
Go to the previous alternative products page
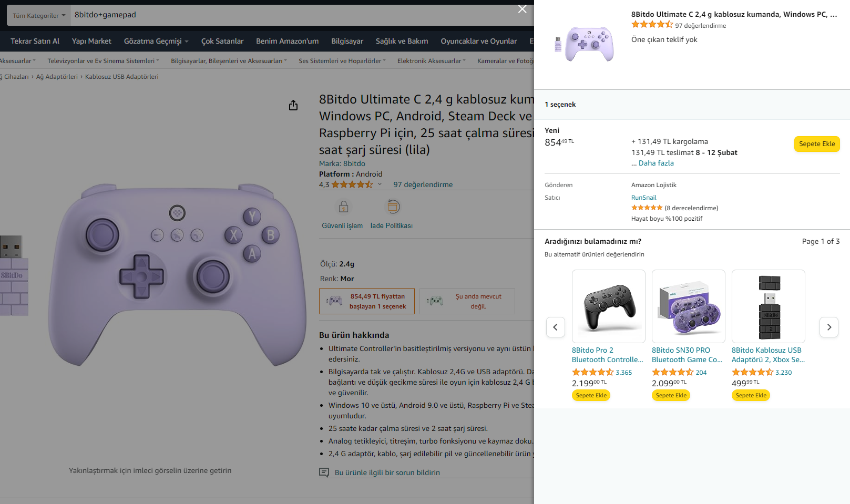[556, 327]
